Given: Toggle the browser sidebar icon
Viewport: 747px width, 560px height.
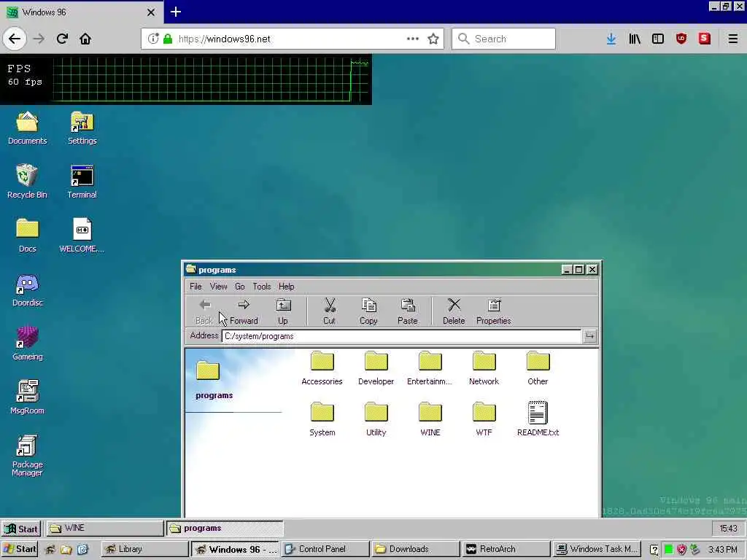Looking at the screenshot, I should 658,39.
